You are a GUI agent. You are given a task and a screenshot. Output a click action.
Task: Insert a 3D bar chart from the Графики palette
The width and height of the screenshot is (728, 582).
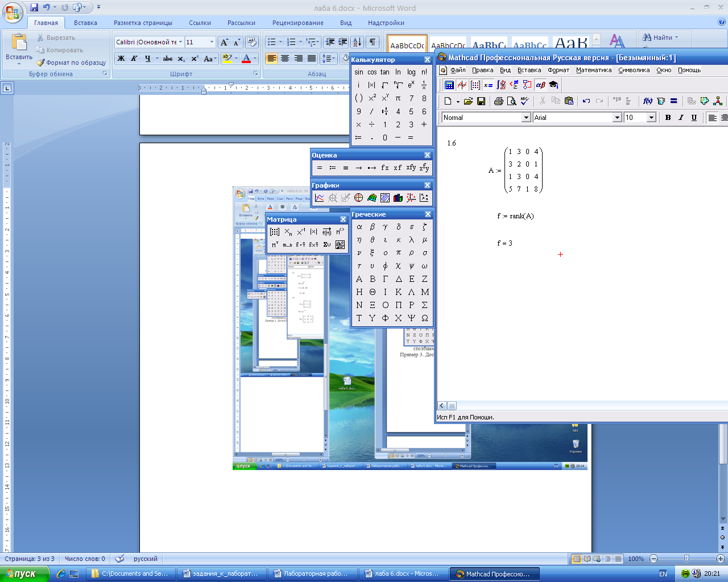(x=398, y=198)
